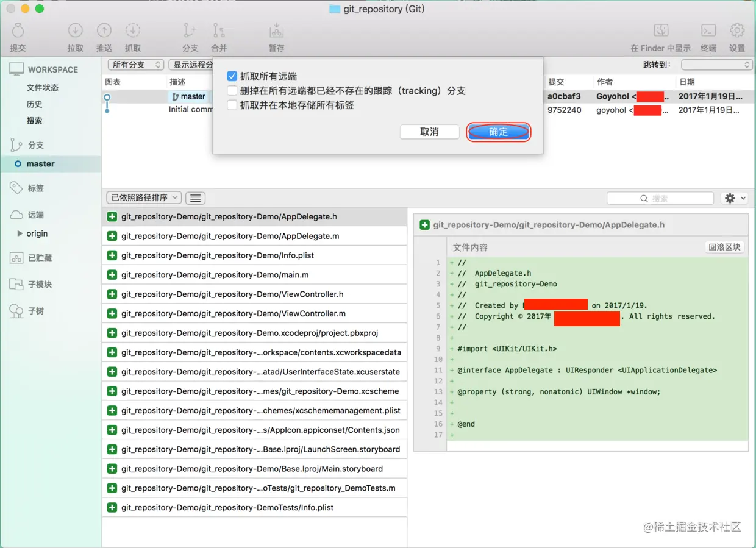Click the Author (作者) column header
756x548 pixels.
pos(605,82)
